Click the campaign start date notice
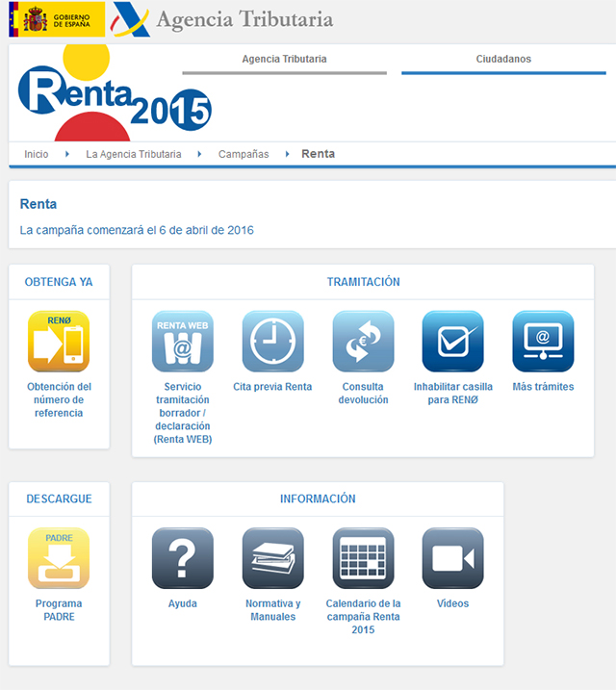The image size is (616, 690). coord(137,230)
